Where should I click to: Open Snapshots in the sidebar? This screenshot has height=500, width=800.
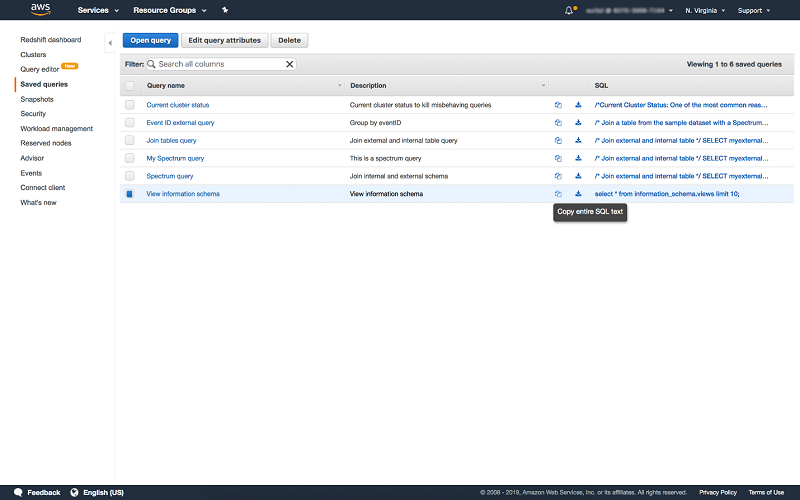pyautogui.click(x=37, y=99)
